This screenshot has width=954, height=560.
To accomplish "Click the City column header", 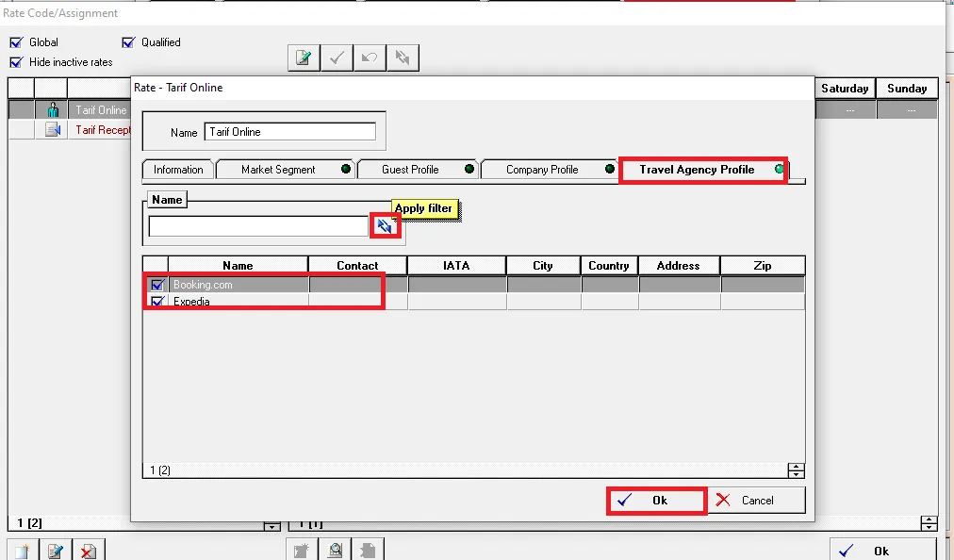I will pyautogui.click(x=543, y=266).
